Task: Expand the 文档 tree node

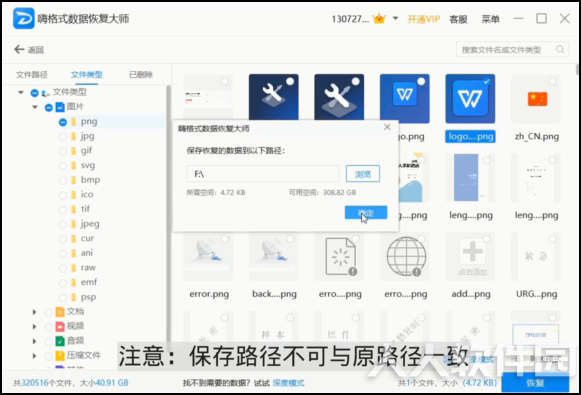Action: [x=34, y=312]
